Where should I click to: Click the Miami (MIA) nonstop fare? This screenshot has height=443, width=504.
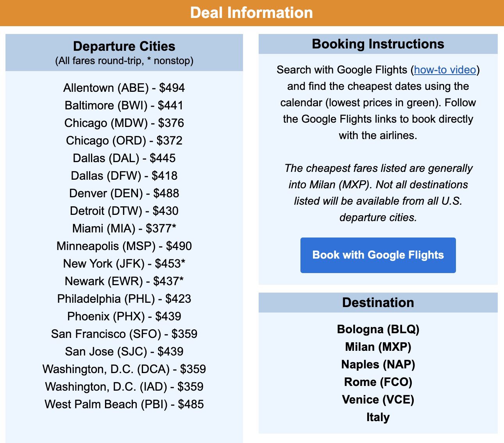[123, 228]
